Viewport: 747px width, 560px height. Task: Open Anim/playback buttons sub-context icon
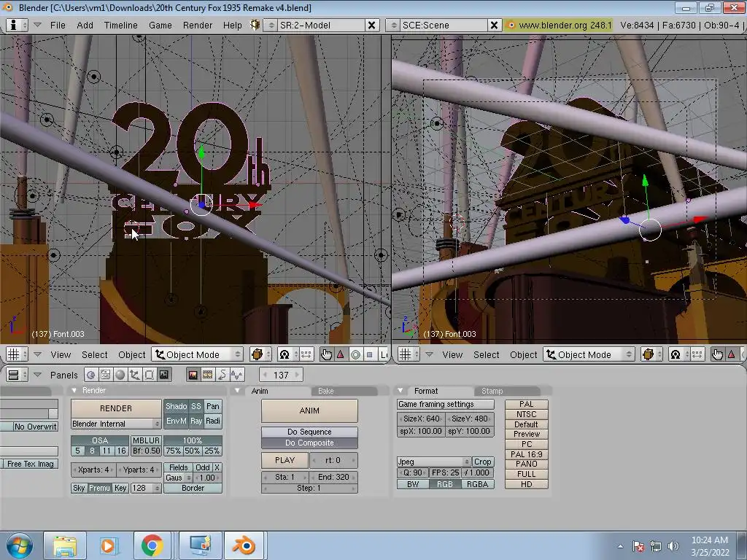222,375
